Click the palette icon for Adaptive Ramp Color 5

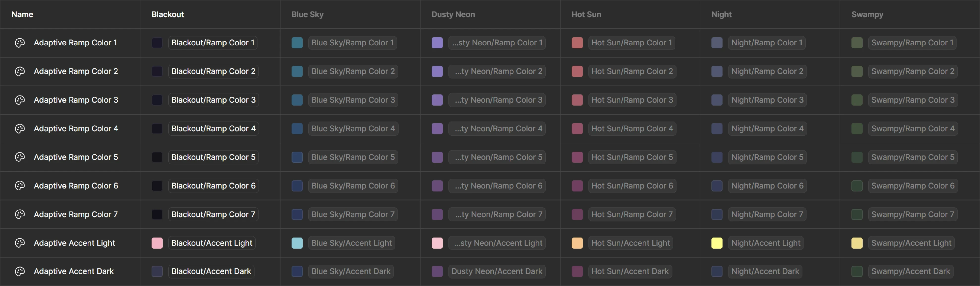pos(20,157)
